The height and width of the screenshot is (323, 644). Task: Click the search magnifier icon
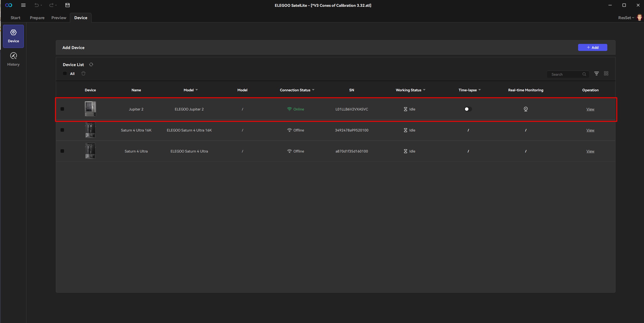584,74
